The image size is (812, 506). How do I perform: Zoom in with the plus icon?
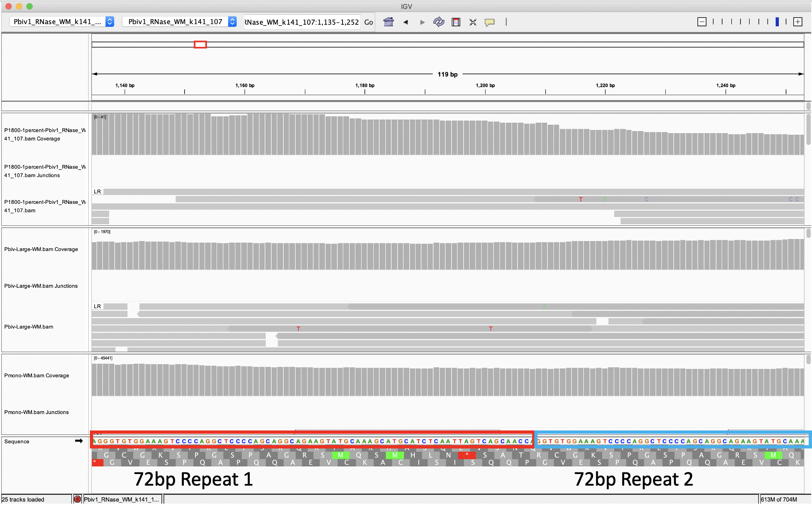(798, 22)
